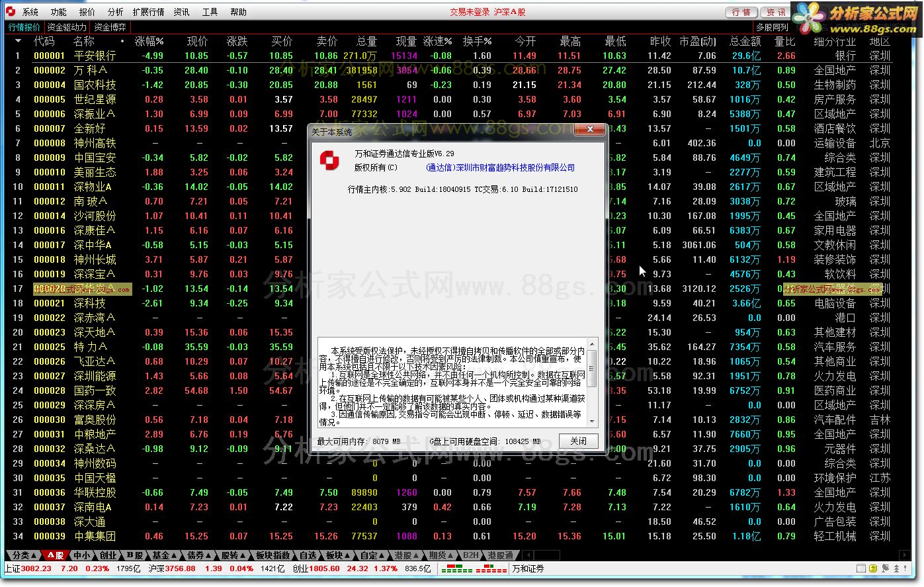Viewport: 924px width, 587px height.
Task: Expand the 期货 bottom tab dropdown
Action: pyautogui.click(x=441, y=555)
